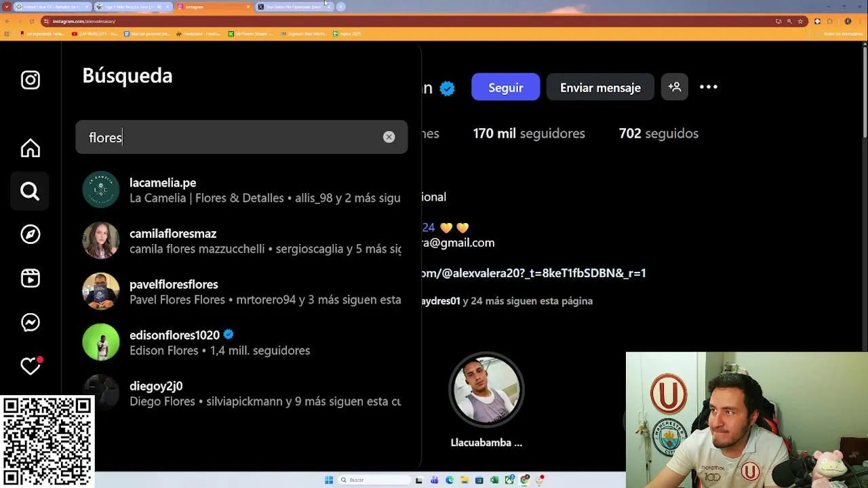Image resolution: width=868 pixels, height=488 pixels.
Task: Open the three-dot profile options menu
Action: tap(709, 87)
